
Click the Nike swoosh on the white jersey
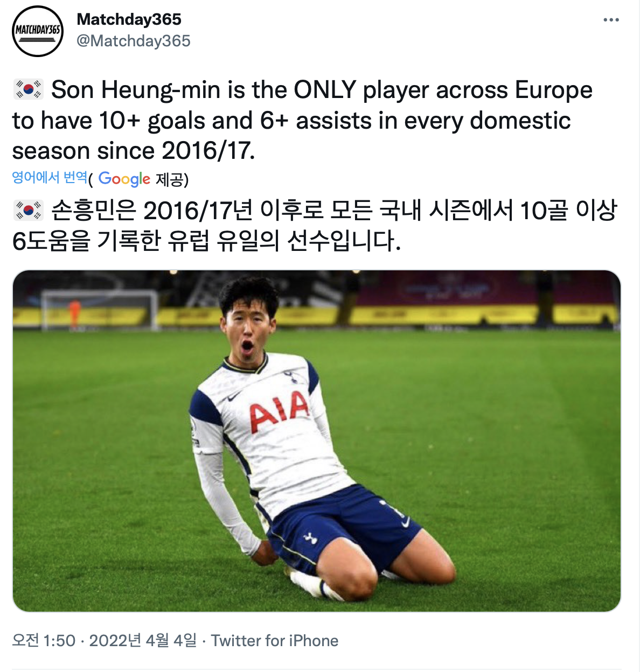[x=234, y=398]
